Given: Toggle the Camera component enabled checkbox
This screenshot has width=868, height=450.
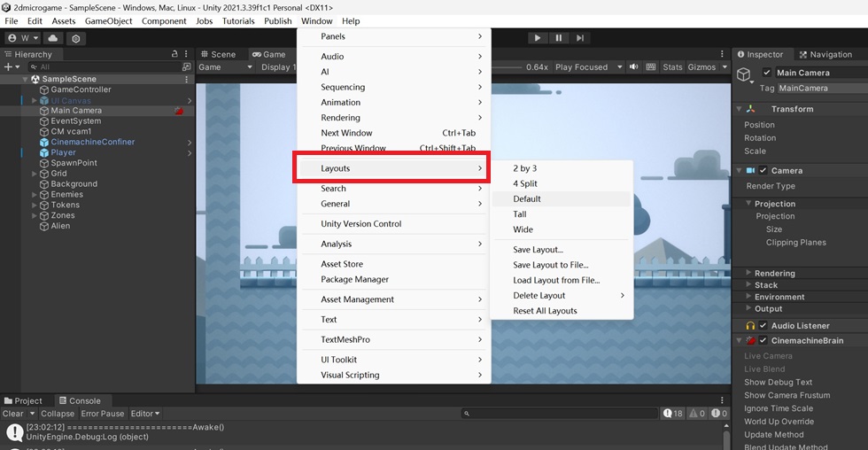Looking at the screenshot, I should (x=763, y=170).
